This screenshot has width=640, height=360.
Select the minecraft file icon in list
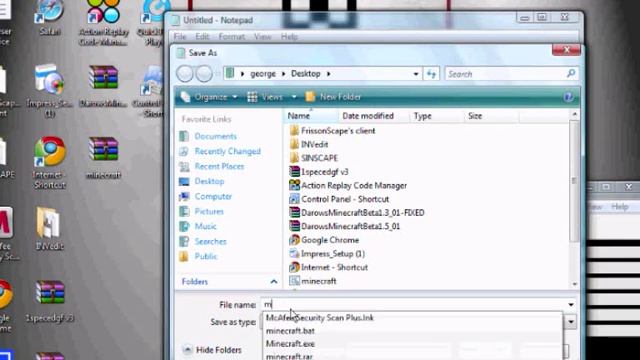point(294,281)
